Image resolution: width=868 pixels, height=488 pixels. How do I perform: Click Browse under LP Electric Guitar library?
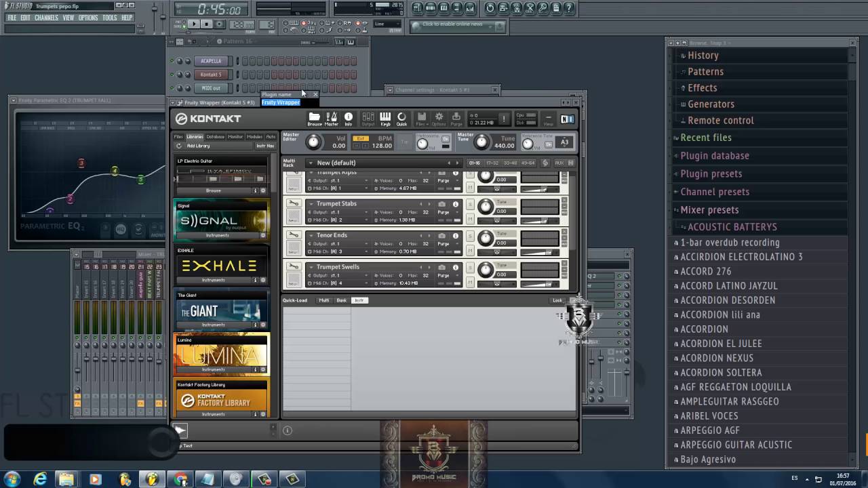coord(214,190)
